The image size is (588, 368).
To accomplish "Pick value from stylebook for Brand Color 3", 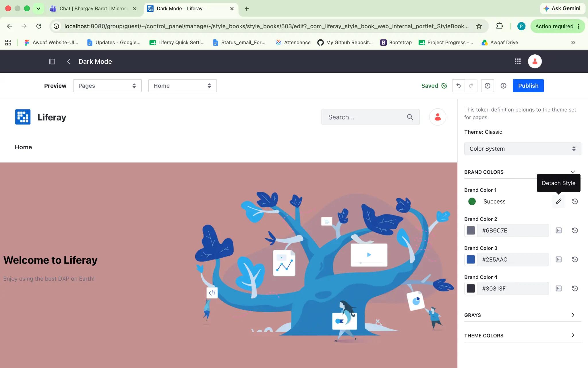I will pos(558,260).
